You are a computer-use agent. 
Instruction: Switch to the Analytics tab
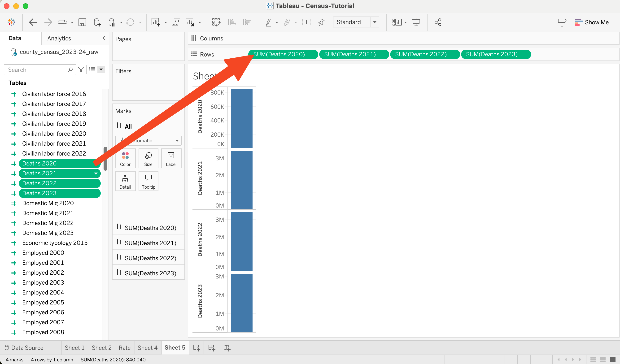point(59,38)
